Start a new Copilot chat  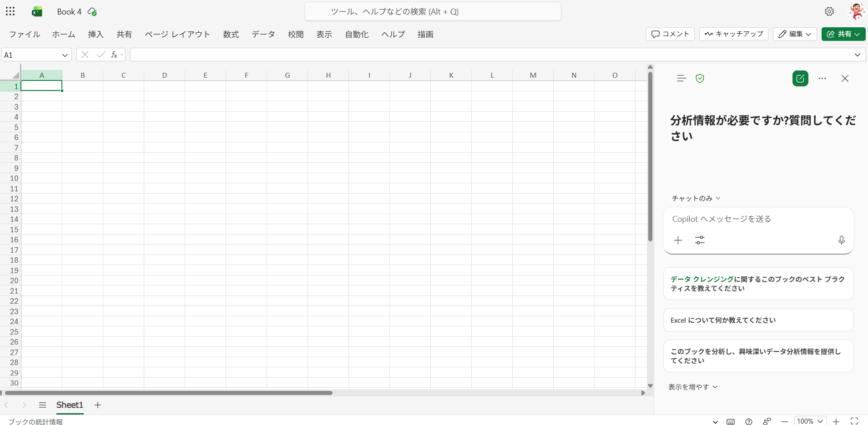pos(800,79)
